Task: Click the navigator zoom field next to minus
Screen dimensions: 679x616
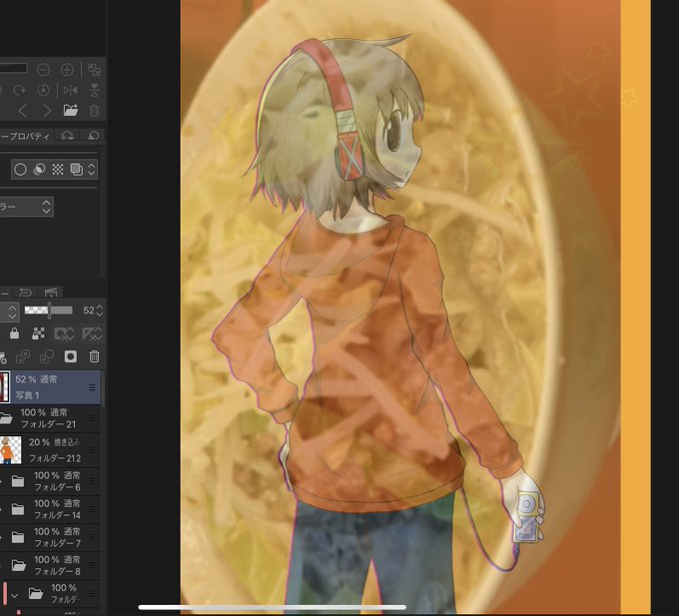Action: [x=13, y=69]
